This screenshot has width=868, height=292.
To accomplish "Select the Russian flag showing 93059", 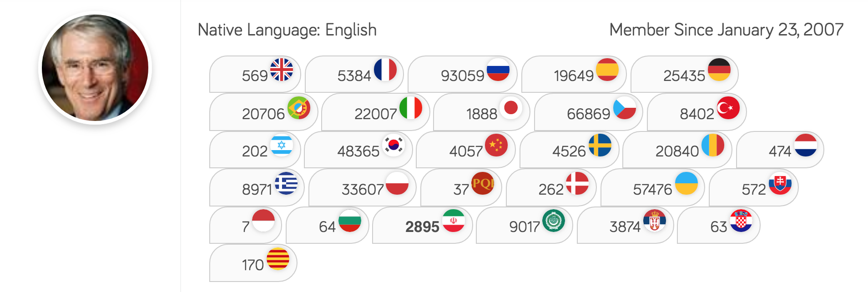I will point(499,71).
